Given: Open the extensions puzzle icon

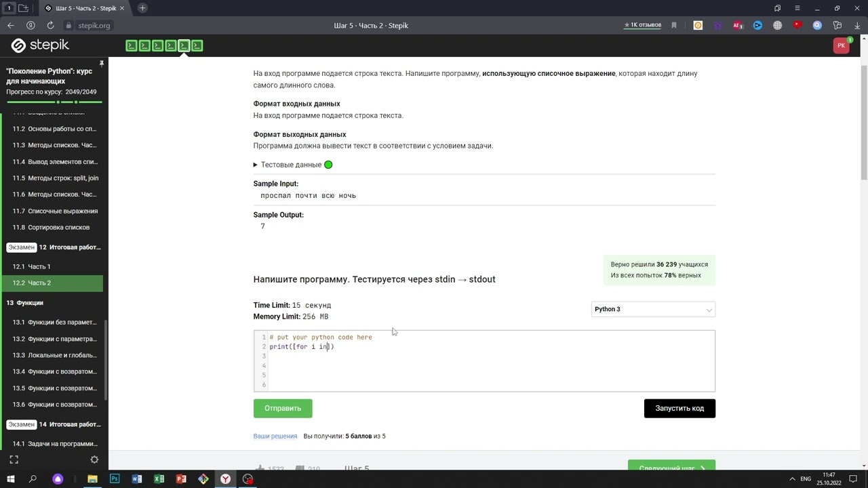Looking at the screenshot, I should coord(837,25).
